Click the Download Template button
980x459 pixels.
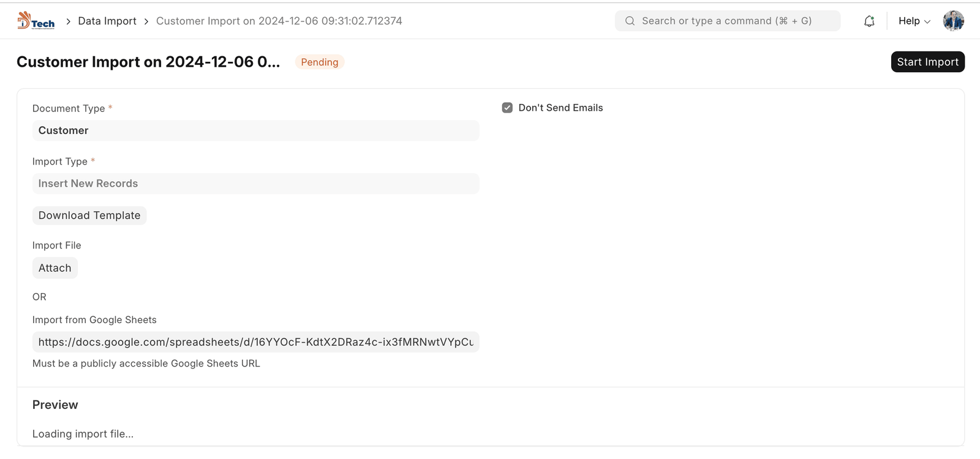coord(89,215)
